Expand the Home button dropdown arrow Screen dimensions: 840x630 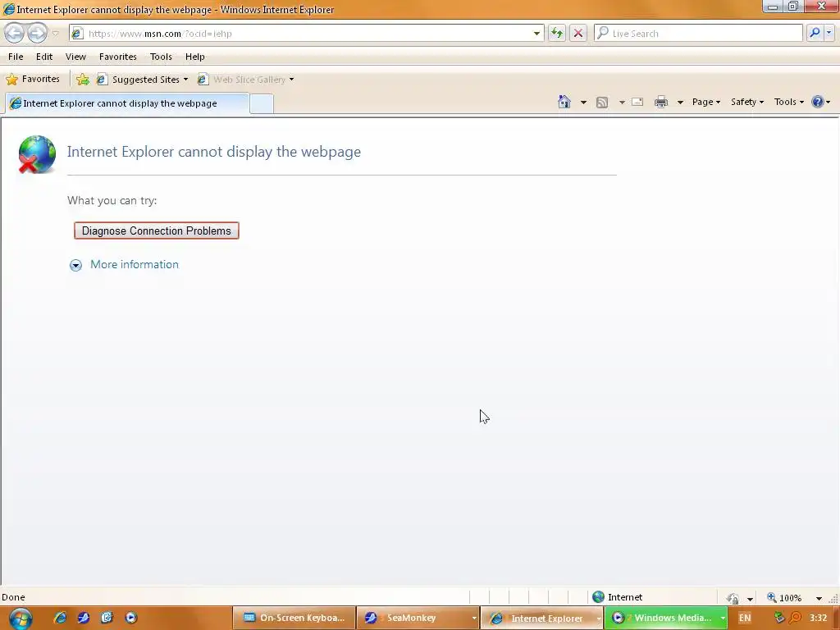(x=583, y=102)
